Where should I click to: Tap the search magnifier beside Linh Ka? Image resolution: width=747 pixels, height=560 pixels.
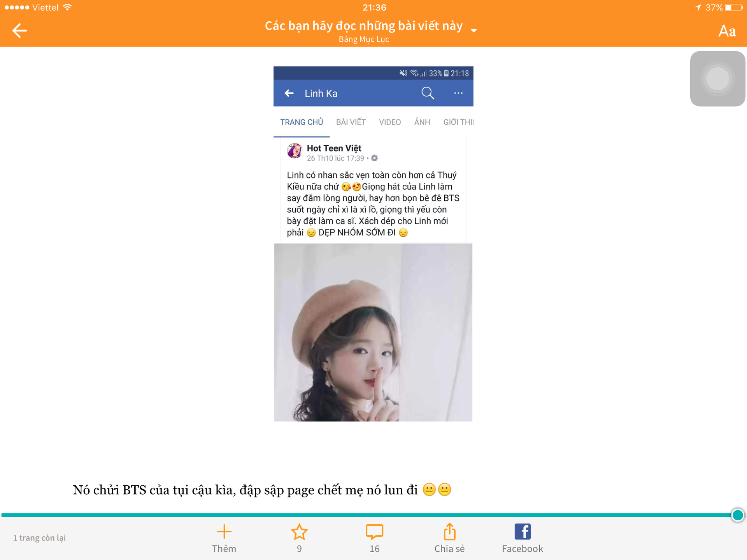coord(428,93)
